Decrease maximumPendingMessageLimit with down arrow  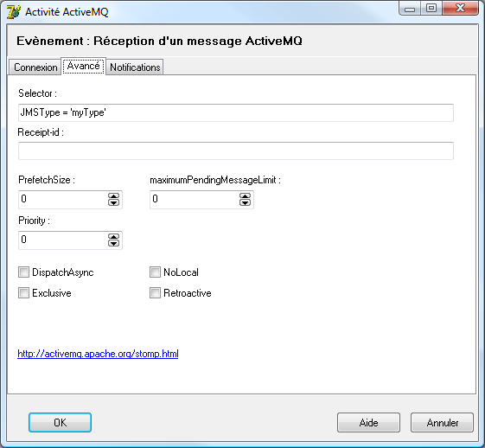(245, 202)
